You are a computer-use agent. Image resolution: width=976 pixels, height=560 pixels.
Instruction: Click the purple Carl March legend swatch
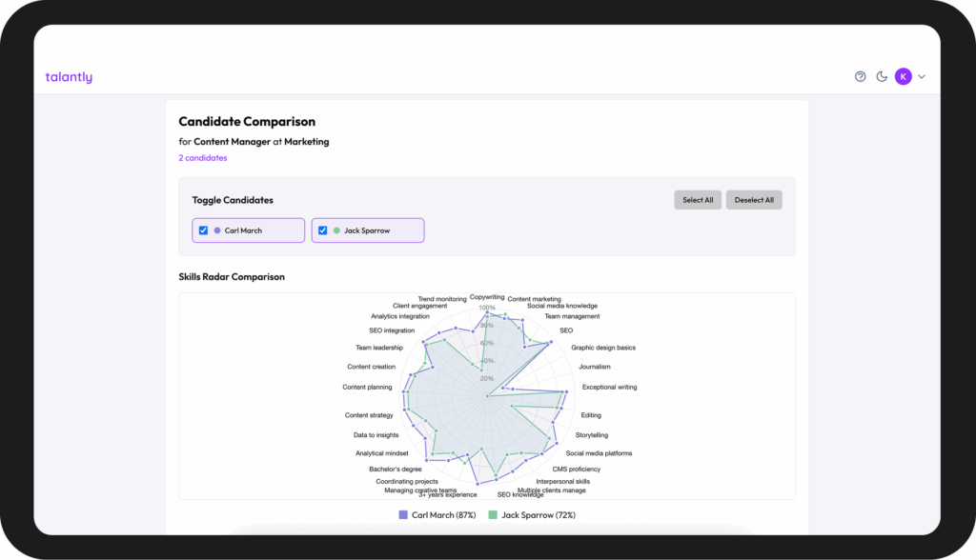click(403, 515)
